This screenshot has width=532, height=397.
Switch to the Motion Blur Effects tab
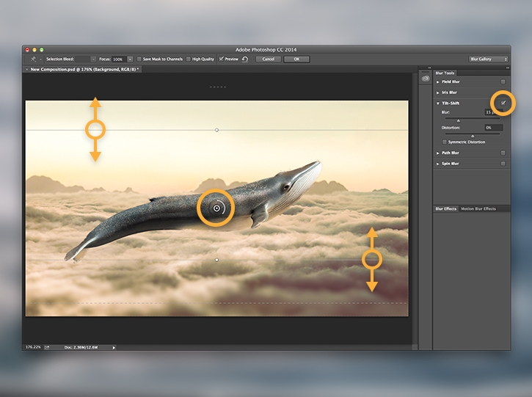[x=478, y=208]
